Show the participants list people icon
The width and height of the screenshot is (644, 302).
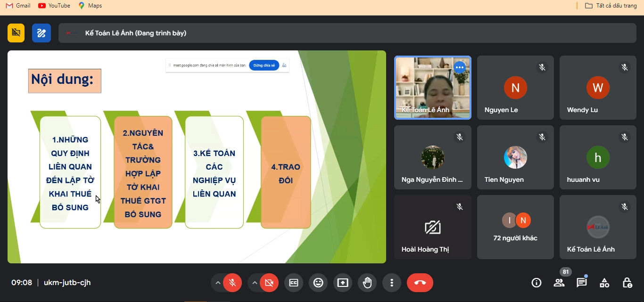click(559, 283)
